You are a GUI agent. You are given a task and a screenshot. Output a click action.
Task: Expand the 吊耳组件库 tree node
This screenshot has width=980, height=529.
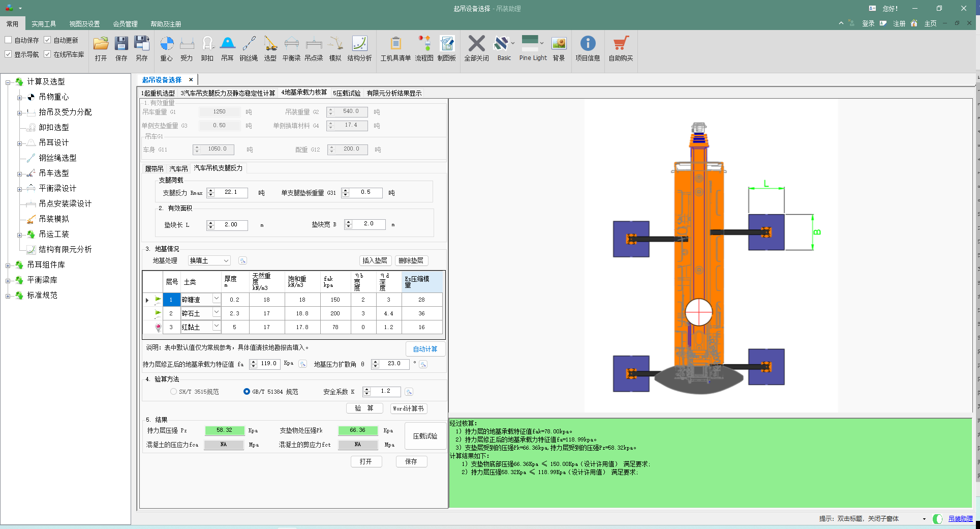(x=8, y=265)
